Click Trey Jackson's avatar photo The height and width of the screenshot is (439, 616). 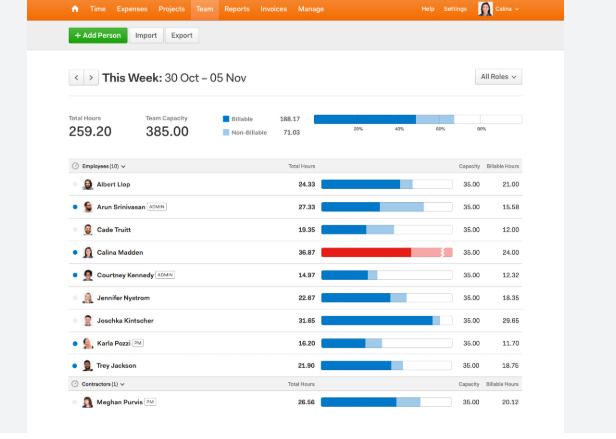pyautogui.click(x=88, y=366)
